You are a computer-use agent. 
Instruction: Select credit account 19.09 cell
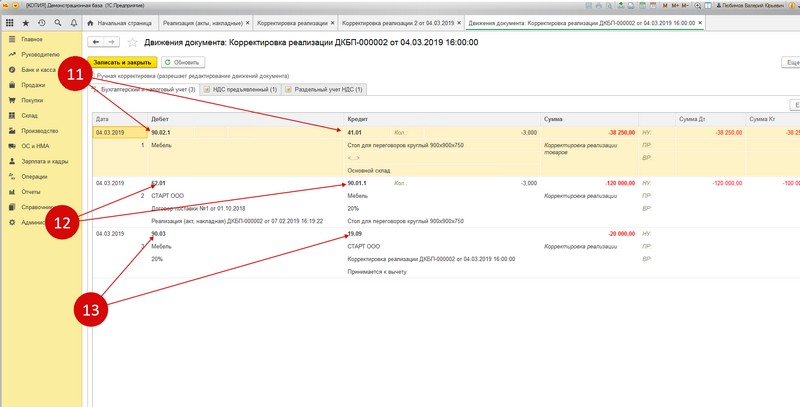point(355,234)
